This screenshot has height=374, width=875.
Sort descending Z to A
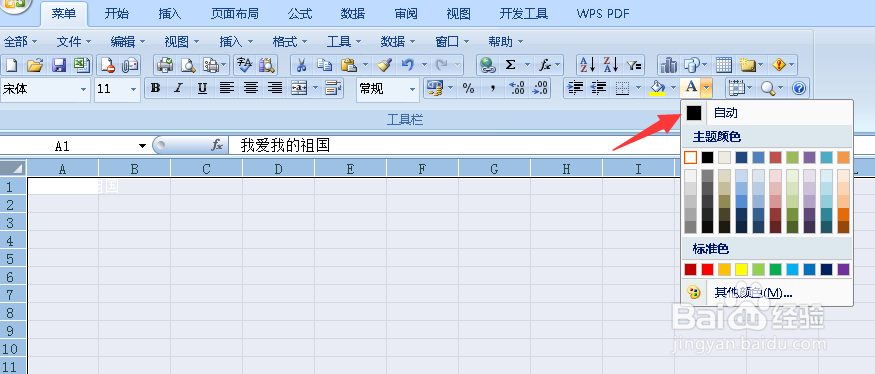(x=611, y=65)
